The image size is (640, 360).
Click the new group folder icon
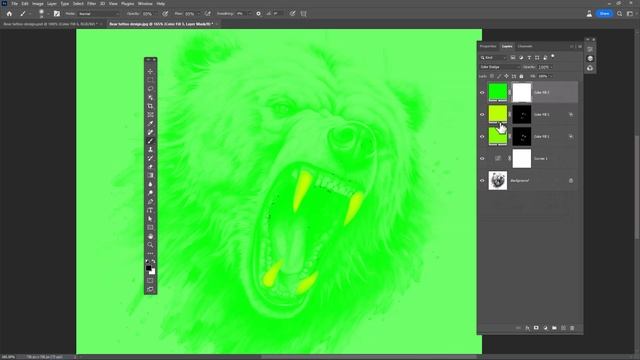(x=554, y=328)
